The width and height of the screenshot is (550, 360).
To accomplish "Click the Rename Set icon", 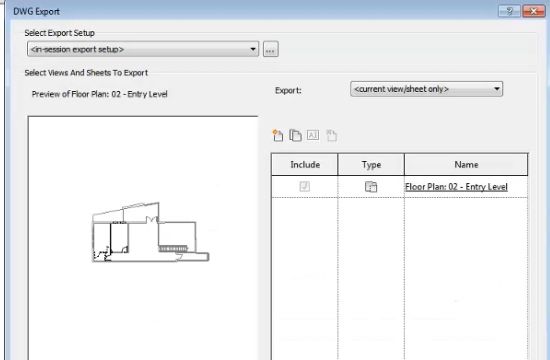I will (x=313, y=135).
